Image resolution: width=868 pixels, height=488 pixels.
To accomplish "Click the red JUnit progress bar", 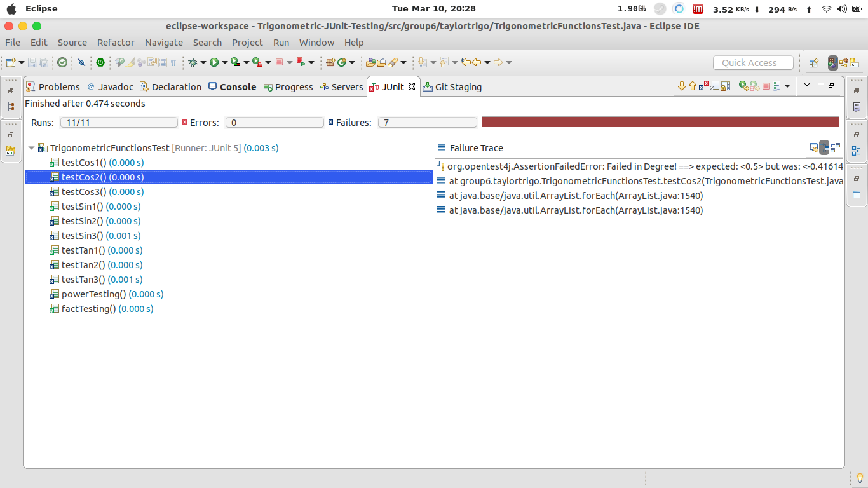I will point(661,122).
